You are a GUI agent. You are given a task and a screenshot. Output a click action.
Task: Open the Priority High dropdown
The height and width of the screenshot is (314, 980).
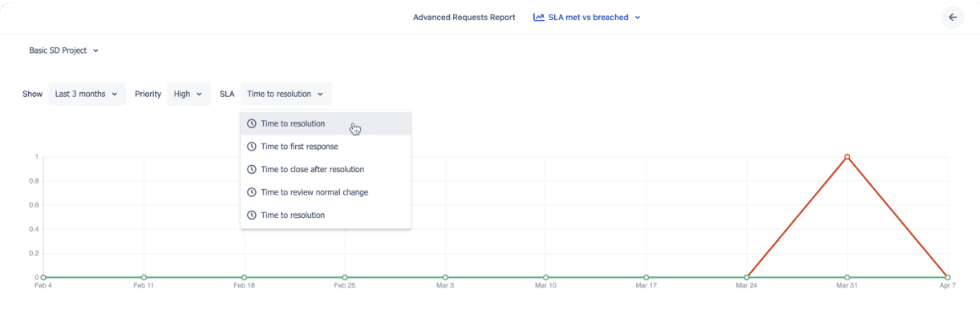point(188,94)
